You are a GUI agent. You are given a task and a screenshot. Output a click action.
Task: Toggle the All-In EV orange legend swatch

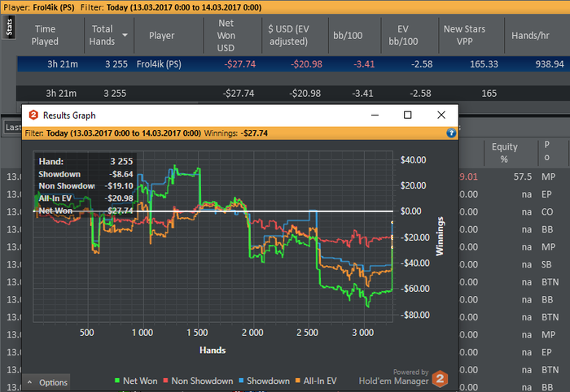(298, 381)
